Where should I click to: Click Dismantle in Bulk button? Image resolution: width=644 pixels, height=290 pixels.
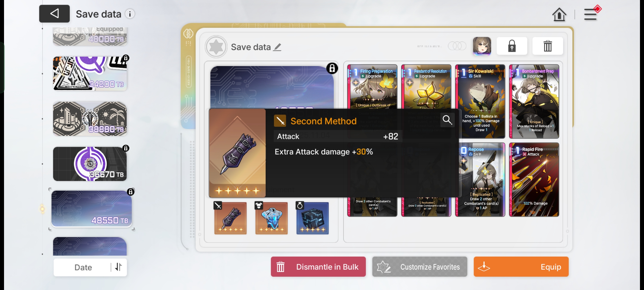[x=318, y=267]
